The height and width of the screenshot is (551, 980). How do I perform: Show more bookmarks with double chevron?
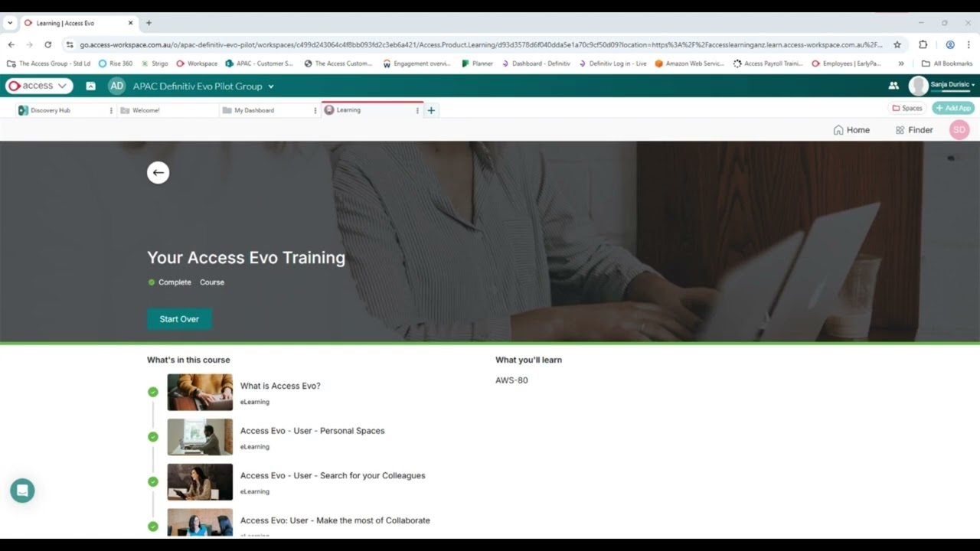901,64
